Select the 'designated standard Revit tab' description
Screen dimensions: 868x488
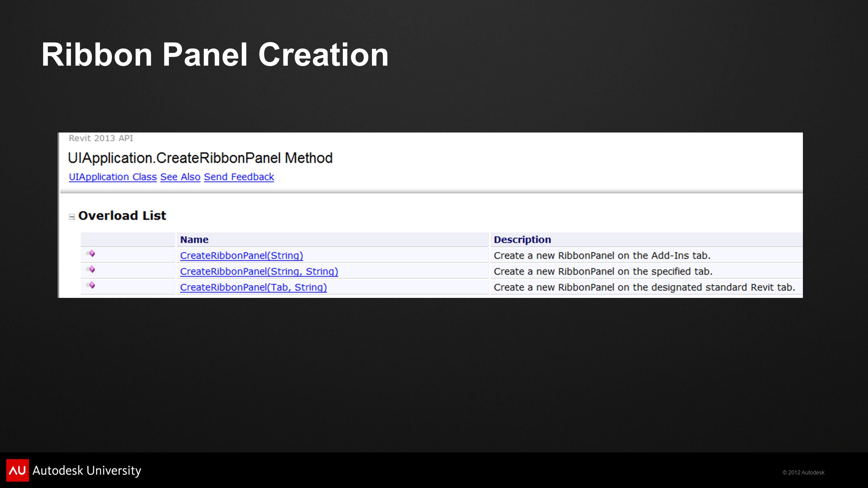click(644, 287)
